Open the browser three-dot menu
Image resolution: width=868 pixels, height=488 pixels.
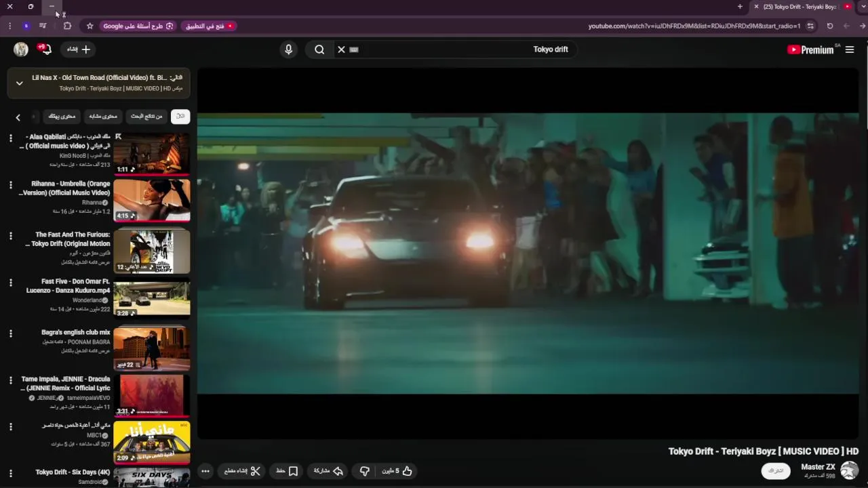[9, 26]
